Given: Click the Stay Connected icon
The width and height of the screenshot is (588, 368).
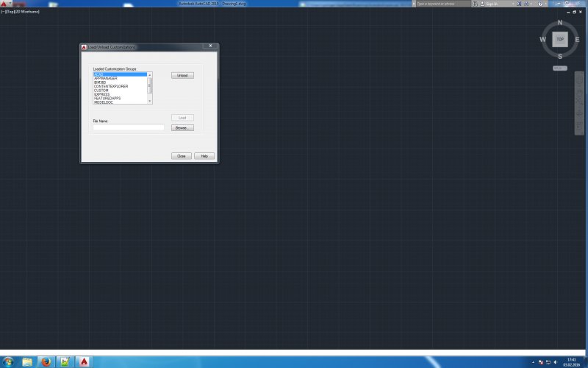Looking at the screenshot, I should coord(527,4).
